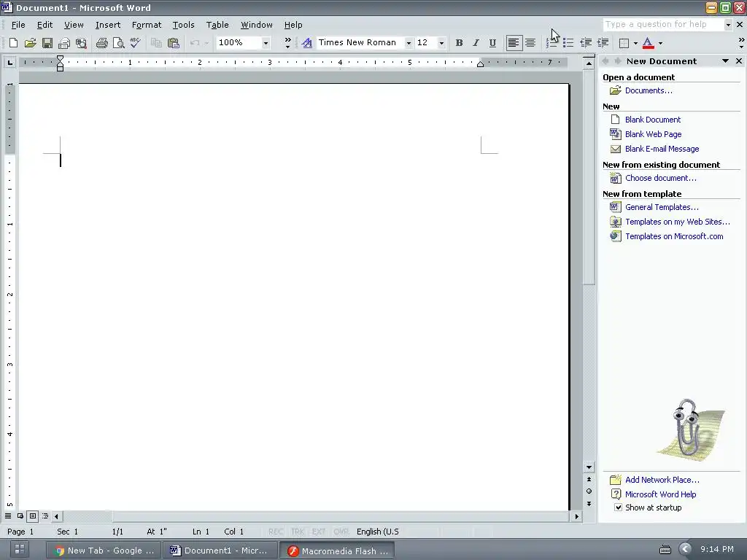Open the Edit menu
This screenshot has width=747, height=560.
point(44,25)
